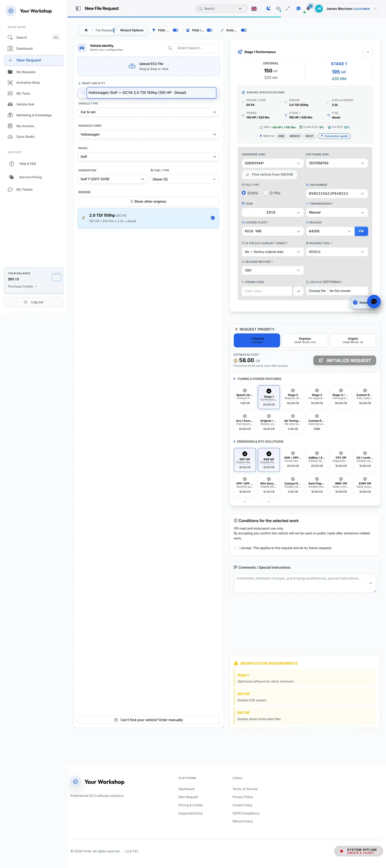
Task: Tick the 'I accept' conditions checkbox
Action: [x=236, y=548]
